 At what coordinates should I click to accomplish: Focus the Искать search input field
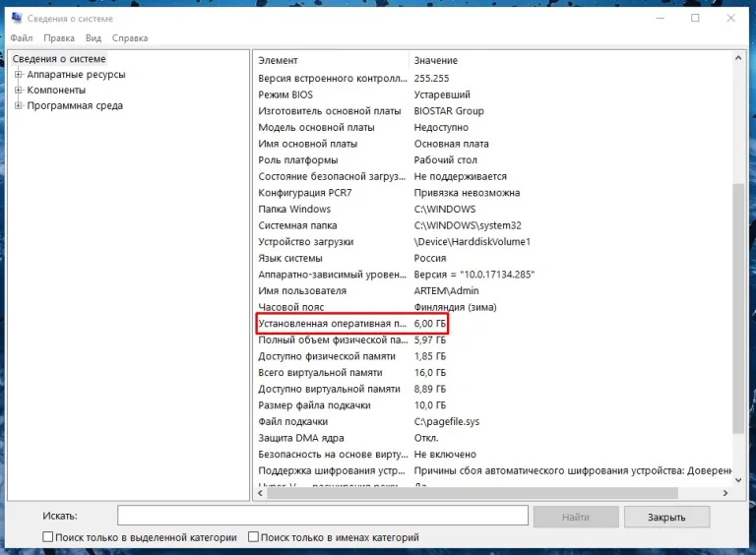click(x=323, y=516)
